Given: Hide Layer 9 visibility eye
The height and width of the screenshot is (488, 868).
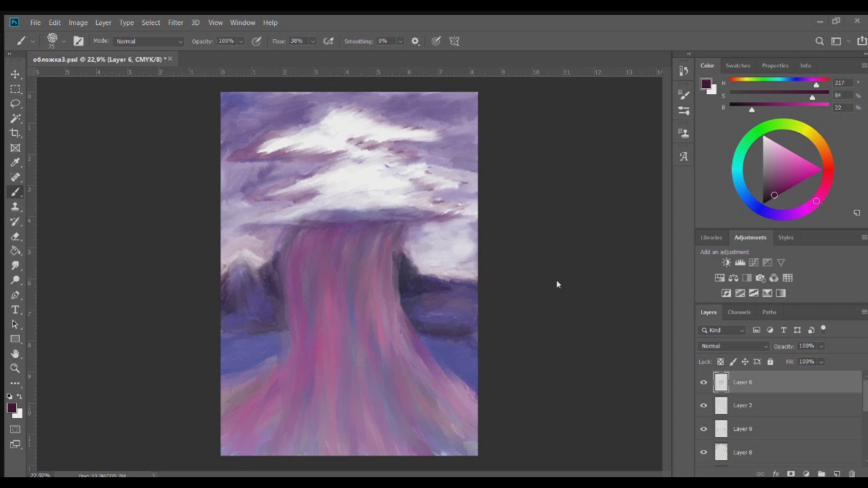Looking at the screenshot, I should 703,429.
